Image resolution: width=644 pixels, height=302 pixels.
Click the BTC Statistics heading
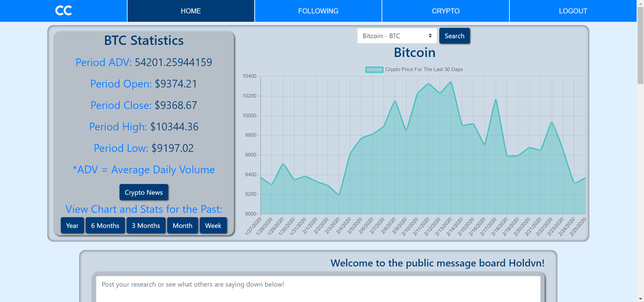tap(144, 41)
